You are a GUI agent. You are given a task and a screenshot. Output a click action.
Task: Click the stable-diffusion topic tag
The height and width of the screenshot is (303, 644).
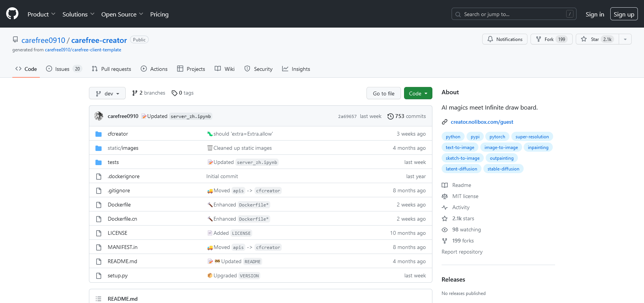click(503, 169)
